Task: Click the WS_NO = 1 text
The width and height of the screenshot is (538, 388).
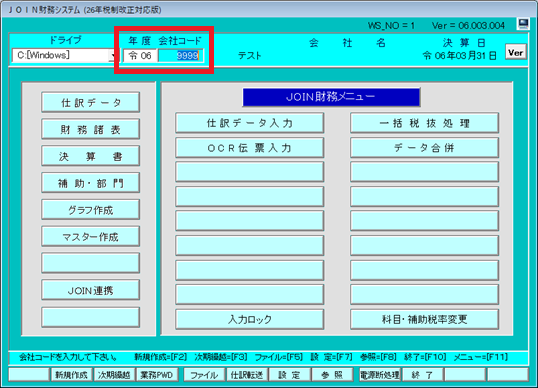Action: (x=391, y=26)
